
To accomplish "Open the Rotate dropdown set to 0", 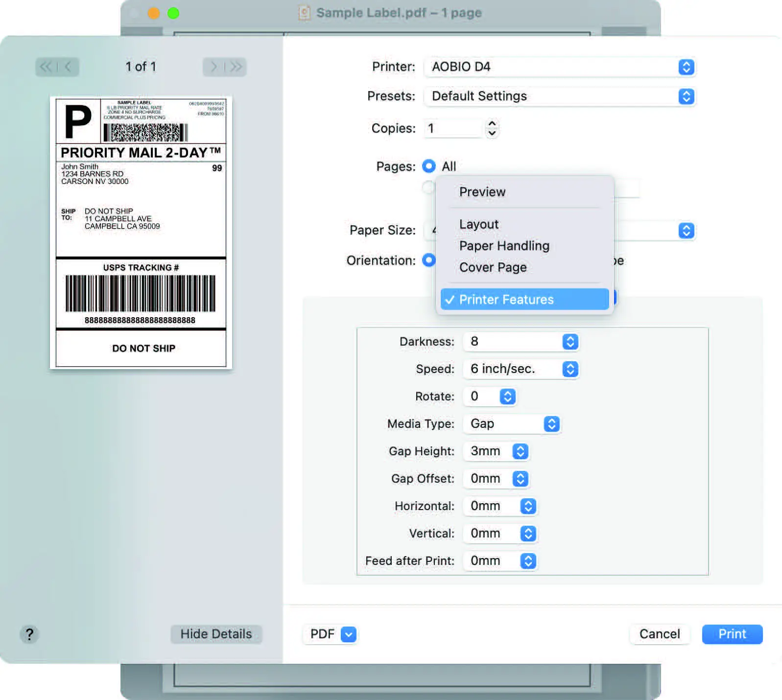I will [489, 397].
